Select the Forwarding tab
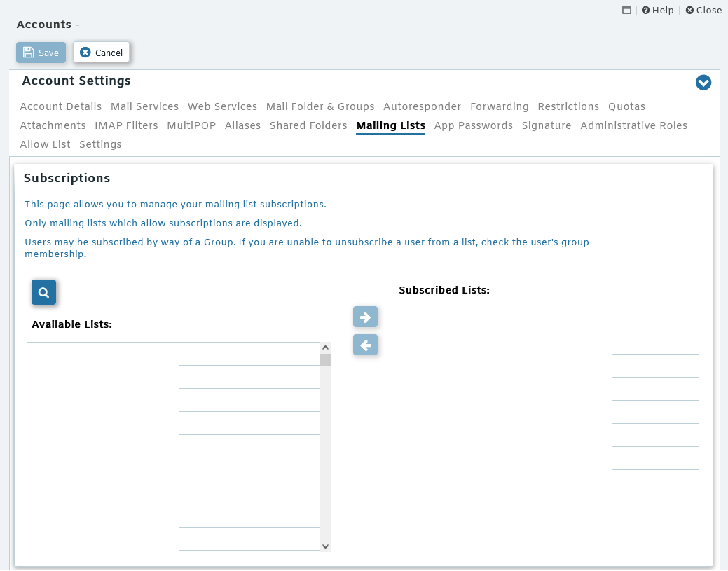The height and width of the screenshot is (571, 728). (499, 106)
